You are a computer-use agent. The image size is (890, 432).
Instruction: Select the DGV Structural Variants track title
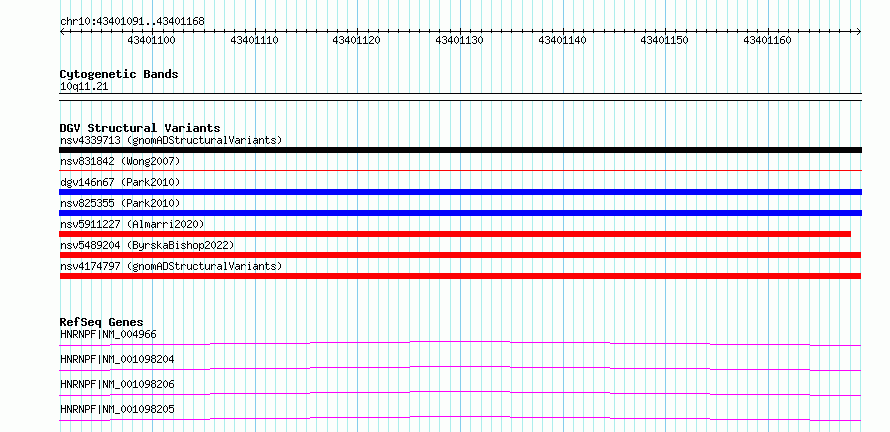pos(140,128)
